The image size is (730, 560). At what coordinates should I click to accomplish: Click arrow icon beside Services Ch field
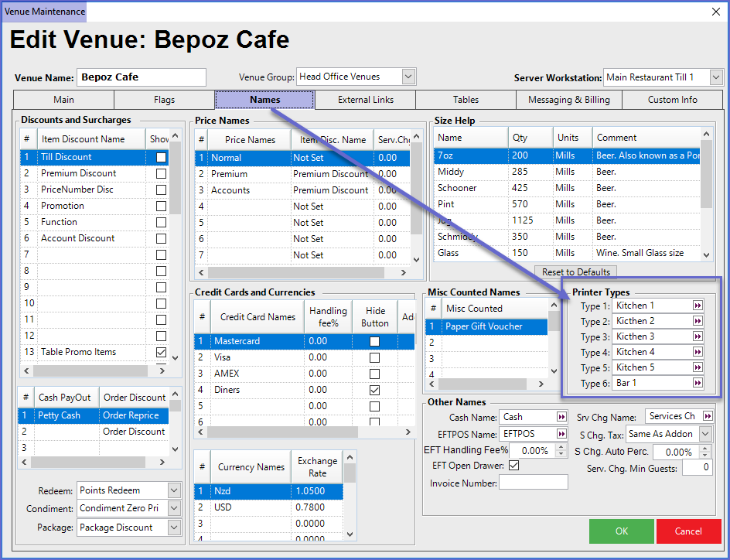click(707, 417)
